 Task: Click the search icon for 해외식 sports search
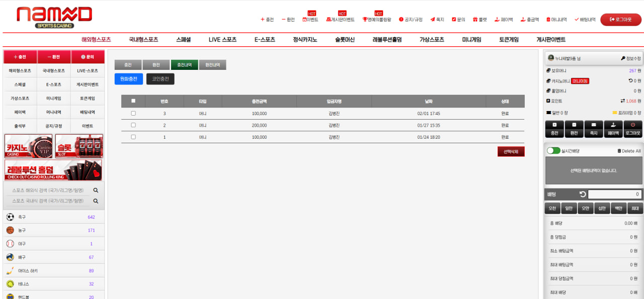(96, 190)
